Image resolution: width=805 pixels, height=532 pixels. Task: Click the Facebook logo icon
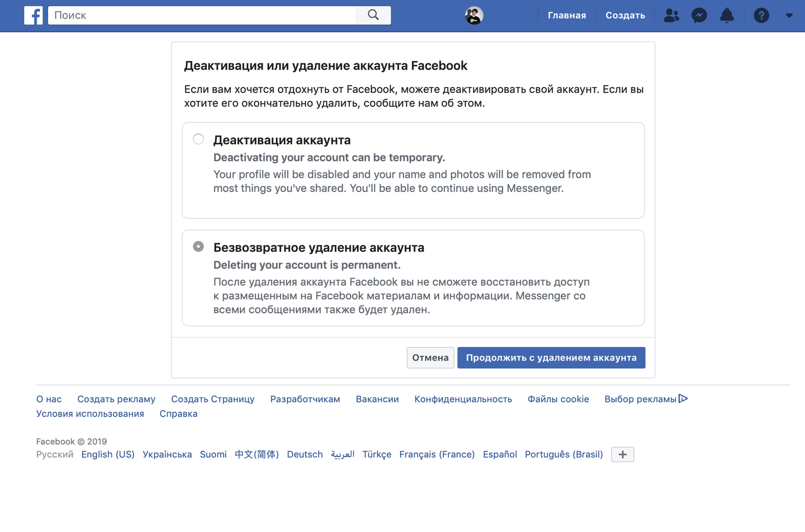pos(33,16)
